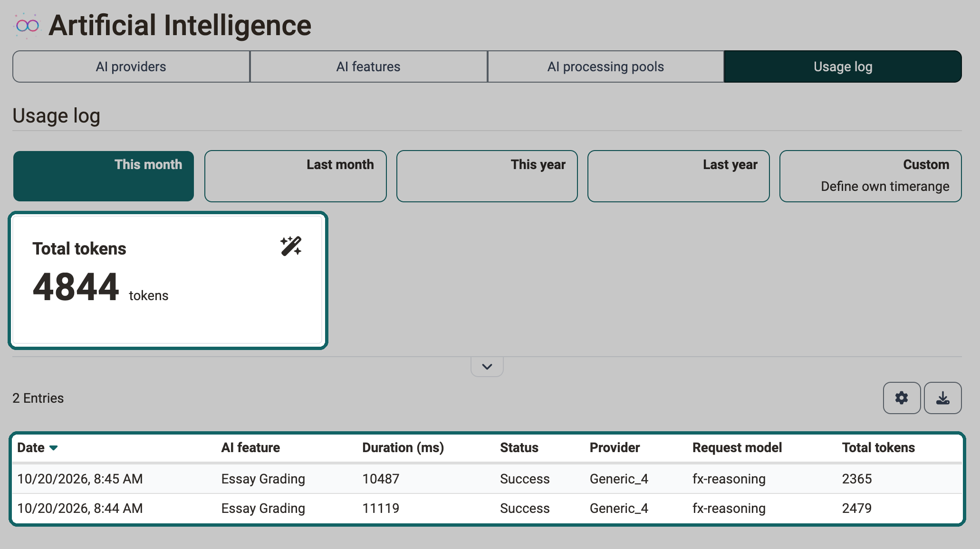Download the usage log entries
This screenshot has height=549, width=980.
click(943, 398)
